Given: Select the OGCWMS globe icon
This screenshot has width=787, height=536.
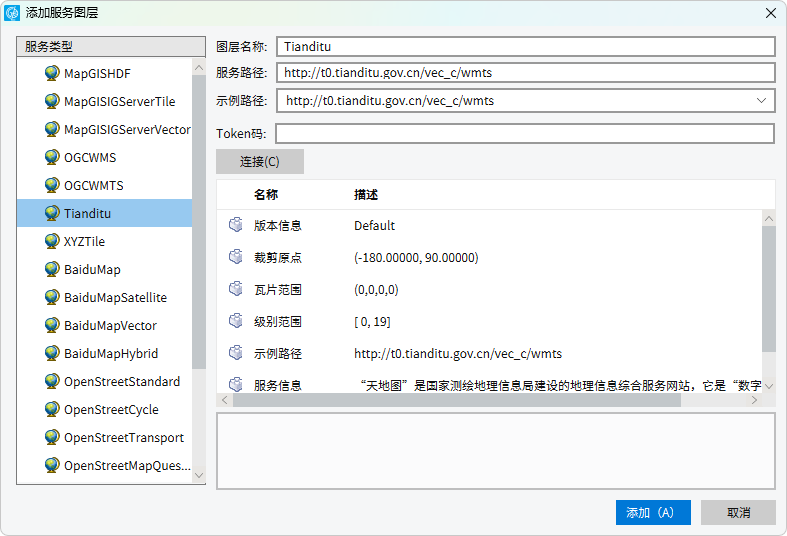Looking at the screenshot, I should [x=52, y=158].
